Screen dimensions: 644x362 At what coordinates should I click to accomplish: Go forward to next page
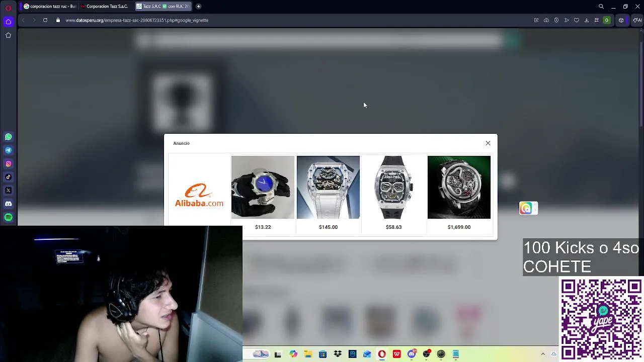coord(34,20)
